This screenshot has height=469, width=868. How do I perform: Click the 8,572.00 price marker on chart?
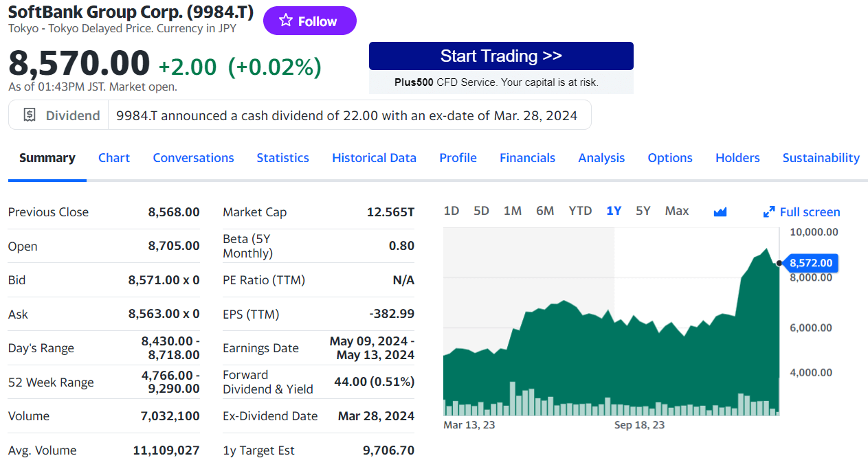point(810,263)
